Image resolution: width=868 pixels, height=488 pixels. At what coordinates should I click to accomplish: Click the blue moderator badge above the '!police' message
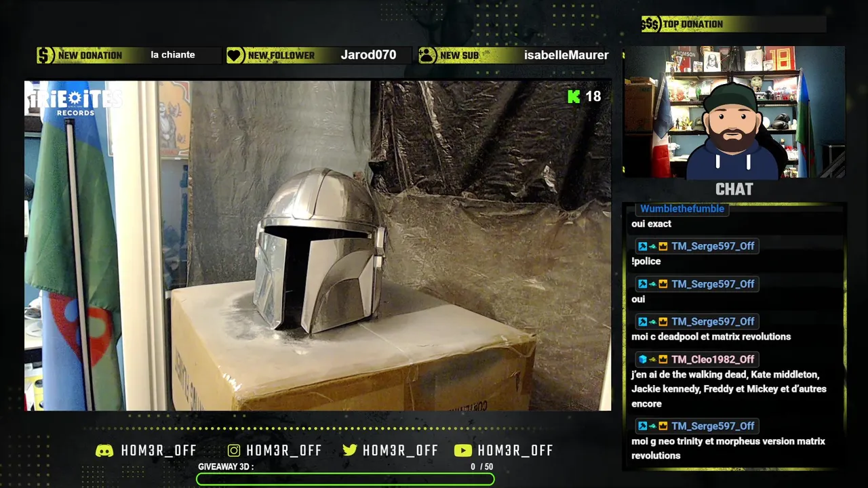(642, 247)
